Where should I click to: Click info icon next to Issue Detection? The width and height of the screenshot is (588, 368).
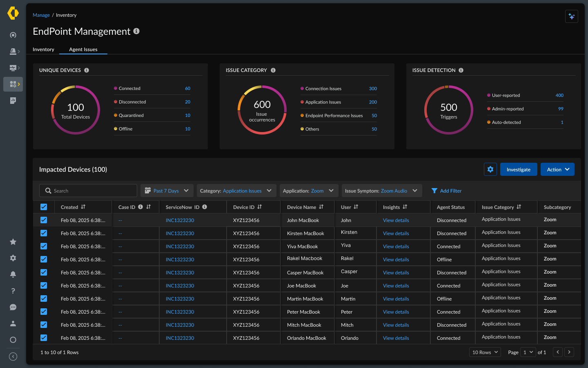tap(461, 70)
